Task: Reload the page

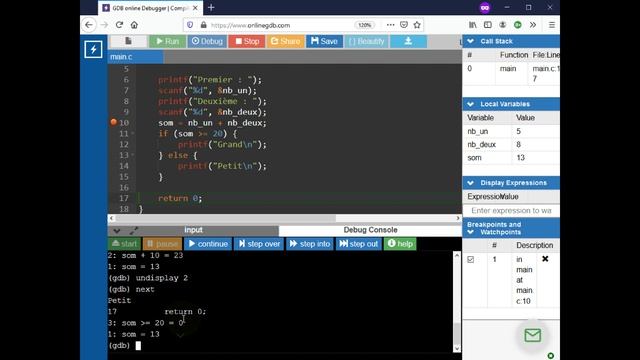Action: coord(119,25)
